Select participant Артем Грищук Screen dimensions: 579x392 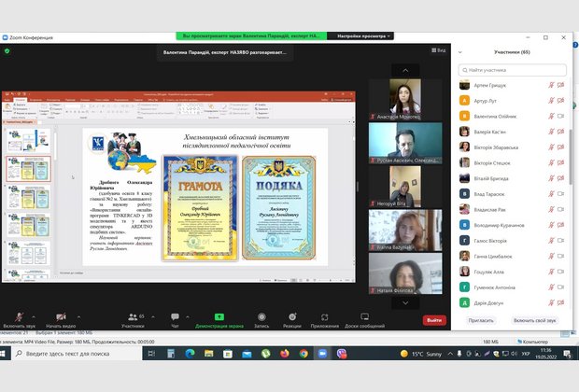point(512,85)
